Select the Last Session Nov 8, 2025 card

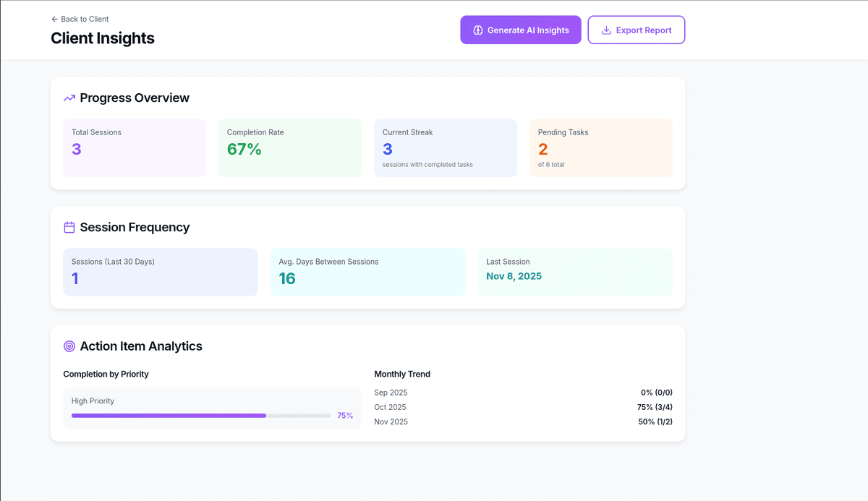(575, 272)
